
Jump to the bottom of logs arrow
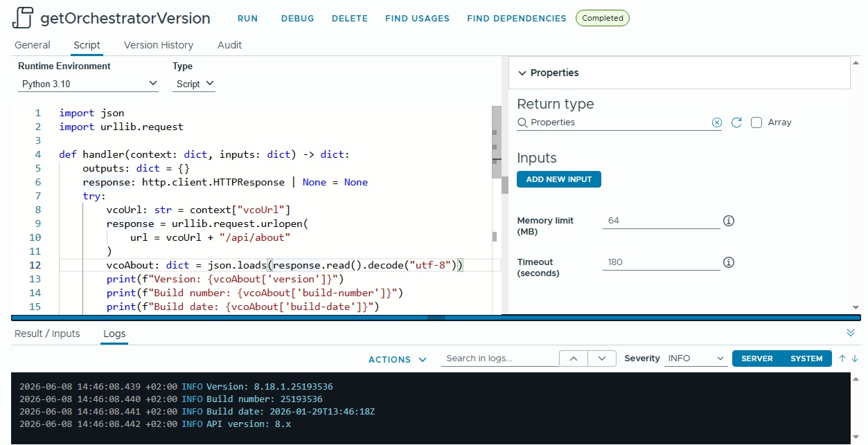click(x=855, y=358)
